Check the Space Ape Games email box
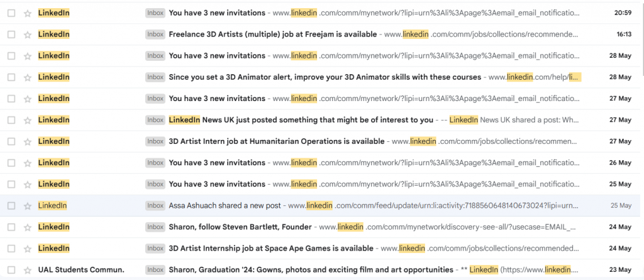 pos(11,249)
